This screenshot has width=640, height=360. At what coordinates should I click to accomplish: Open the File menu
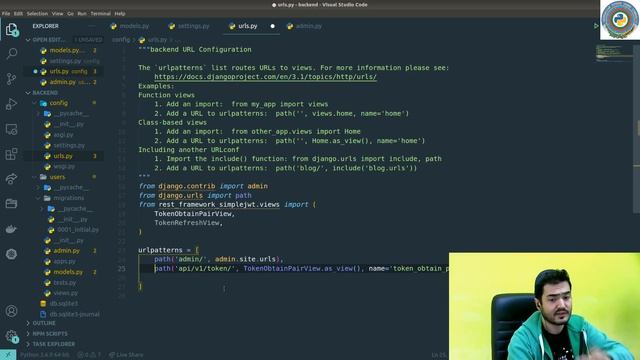6,13
